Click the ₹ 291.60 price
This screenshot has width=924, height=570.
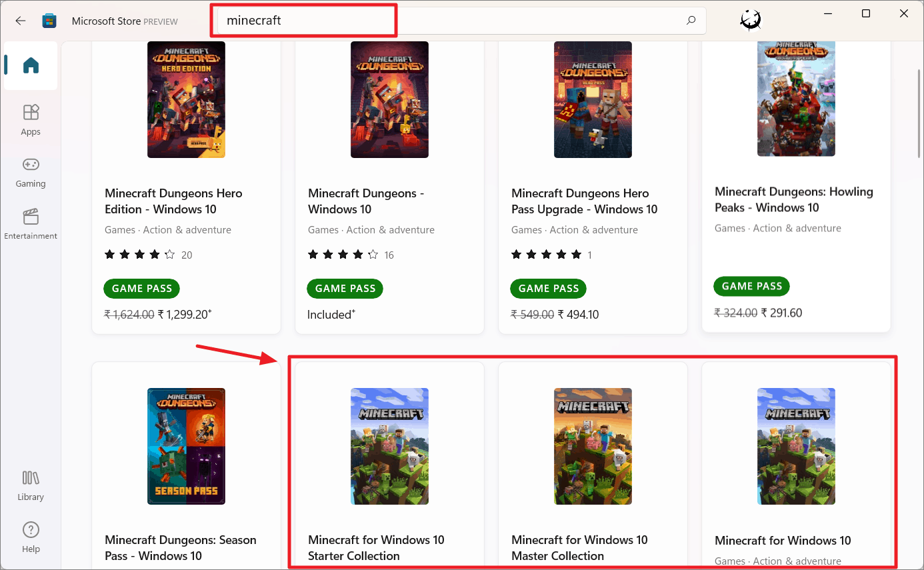(782, 313)
